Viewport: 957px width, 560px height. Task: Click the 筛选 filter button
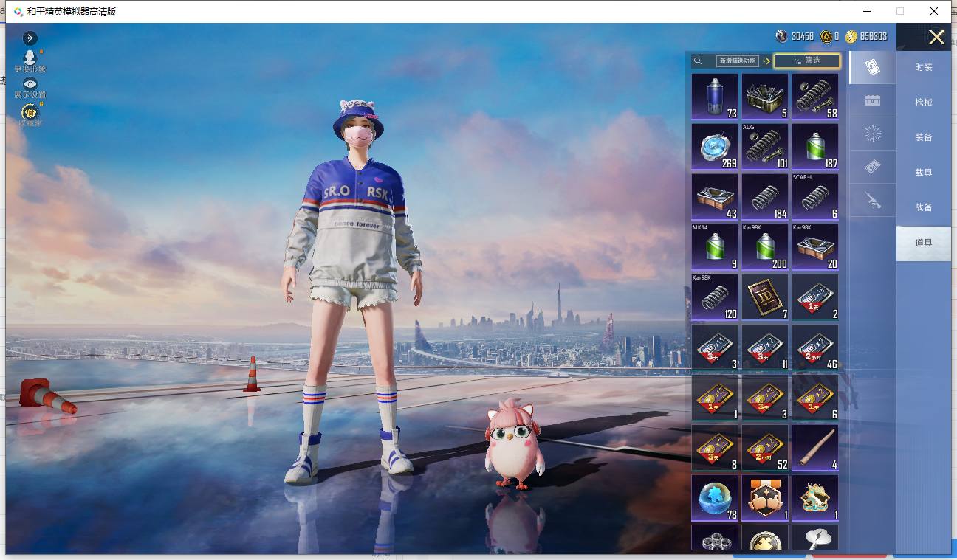point(806,61)
